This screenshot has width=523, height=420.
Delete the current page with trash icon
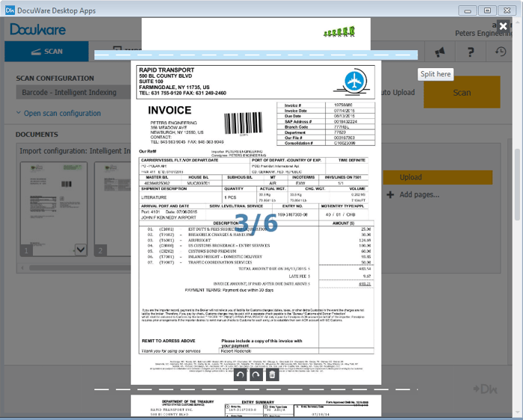click(x=273, y=375)
